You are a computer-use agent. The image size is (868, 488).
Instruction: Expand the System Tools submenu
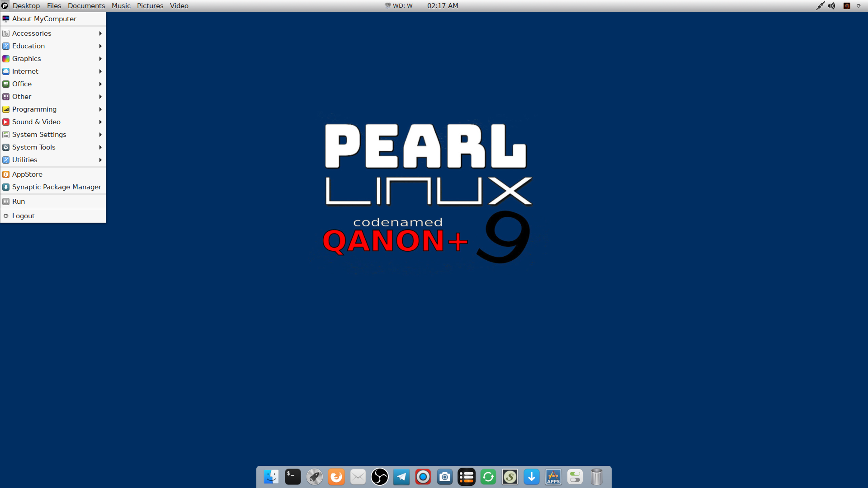53,147
